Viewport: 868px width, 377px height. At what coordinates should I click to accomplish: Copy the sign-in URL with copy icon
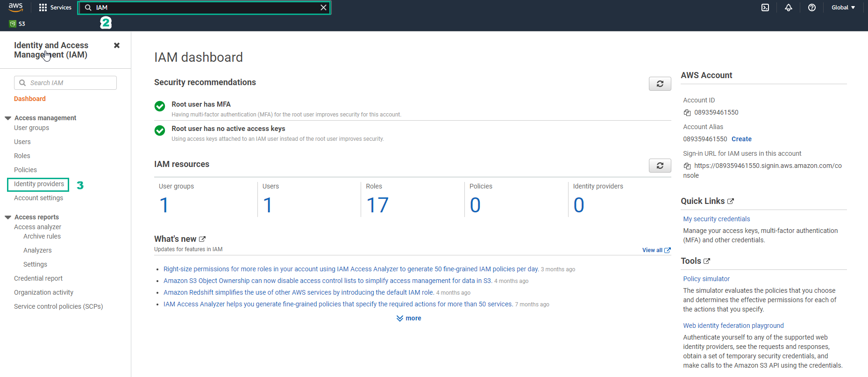(x=687, y=166)
